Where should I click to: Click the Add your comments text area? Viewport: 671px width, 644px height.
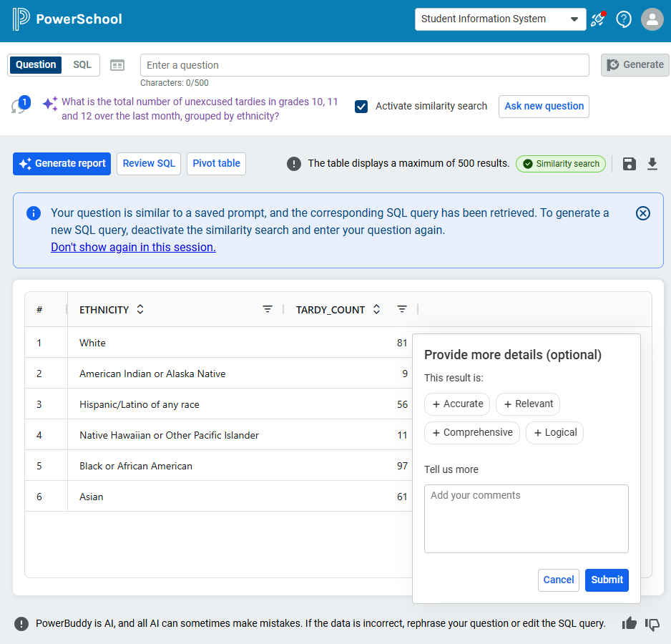526,519
